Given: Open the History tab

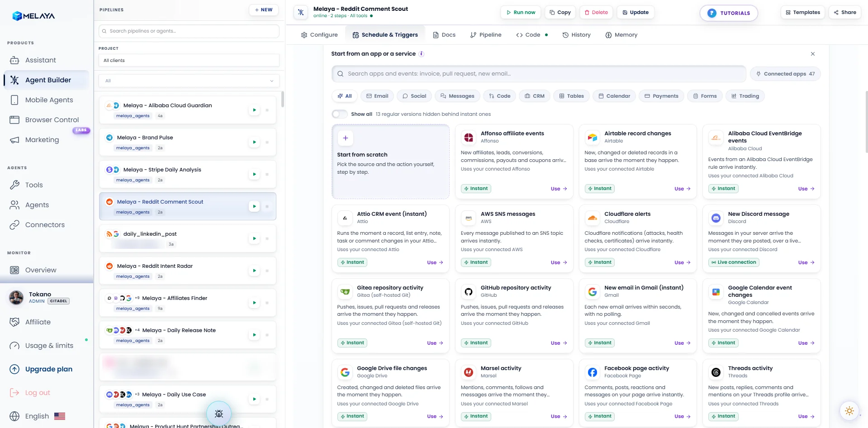Looking at the screenshot, I should tap(576, 35).
